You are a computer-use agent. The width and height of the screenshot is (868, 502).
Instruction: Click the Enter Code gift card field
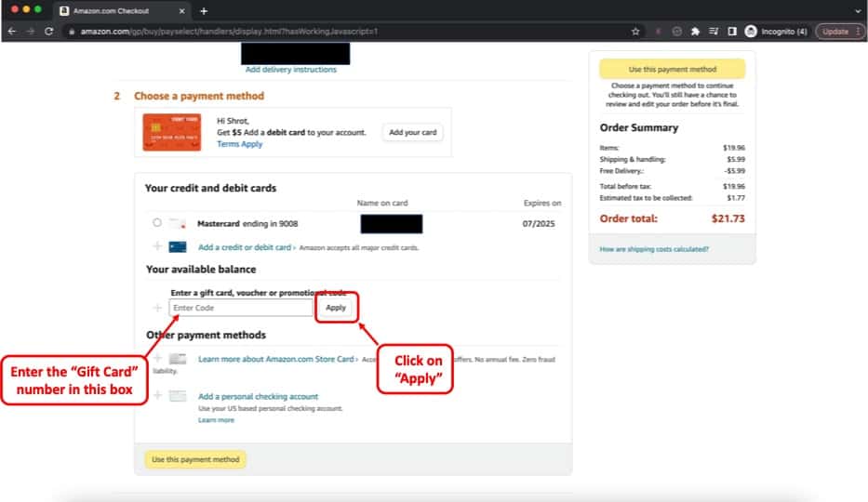pyautogui.click(x=241, y=308)
